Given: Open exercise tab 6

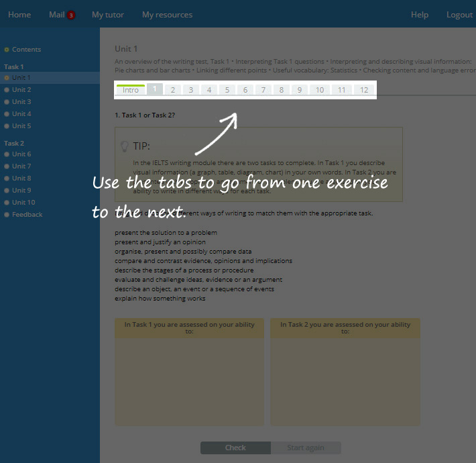Looking at the screenshot, I should 245,90.
